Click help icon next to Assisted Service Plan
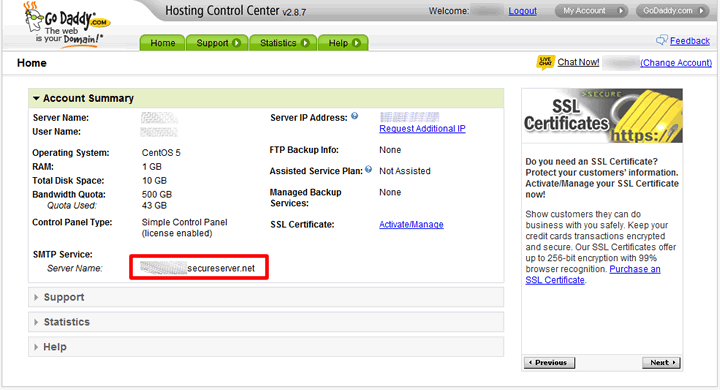The width and height of the screenshot is (720, 390). click(368, 170)
